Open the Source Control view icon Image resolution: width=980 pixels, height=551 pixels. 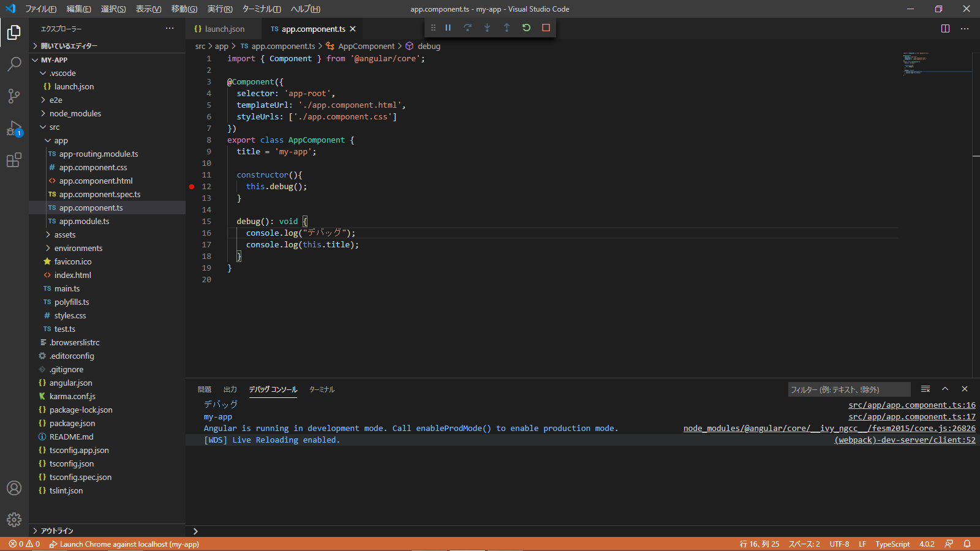click(14, 96)
